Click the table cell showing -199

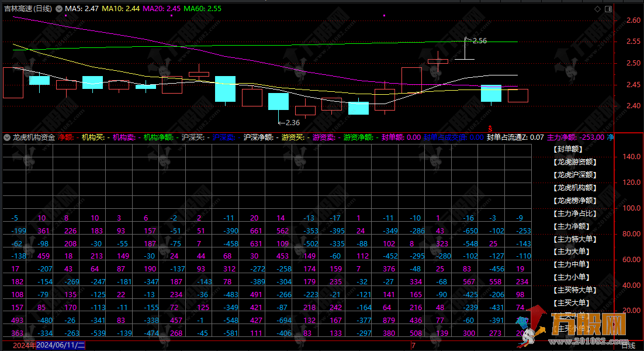click(x=19, y=231)
